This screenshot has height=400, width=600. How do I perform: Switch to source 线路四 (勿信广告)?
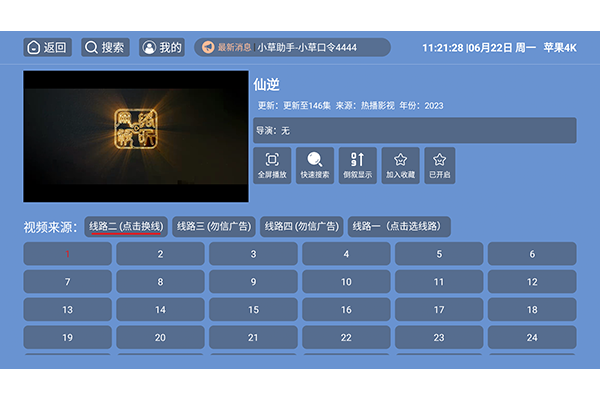point(302,227)
